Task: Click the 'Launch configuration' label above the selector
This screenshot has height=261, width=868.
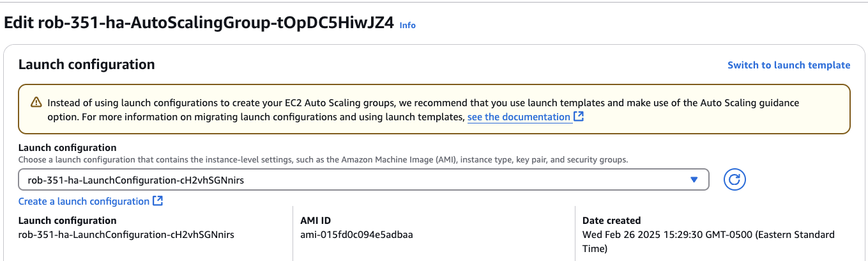Action: pos(67,148)
